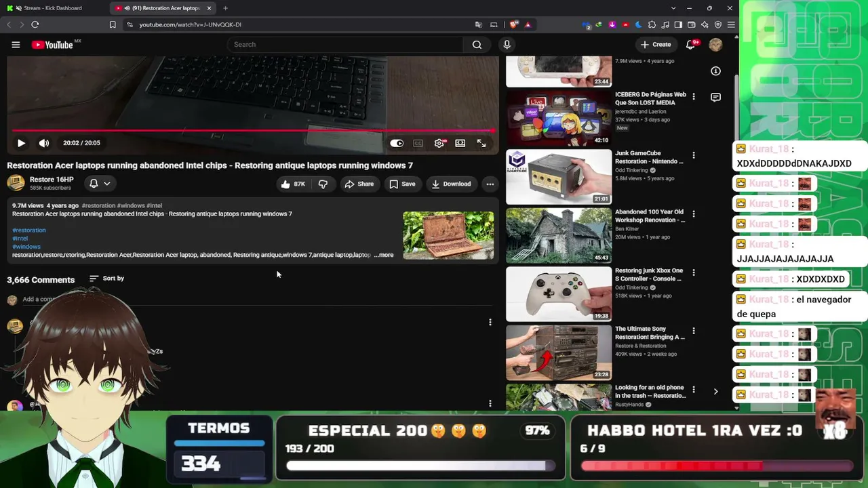
Task: Open Brave Shields lion icon
Action: click(x=513, y=24)
